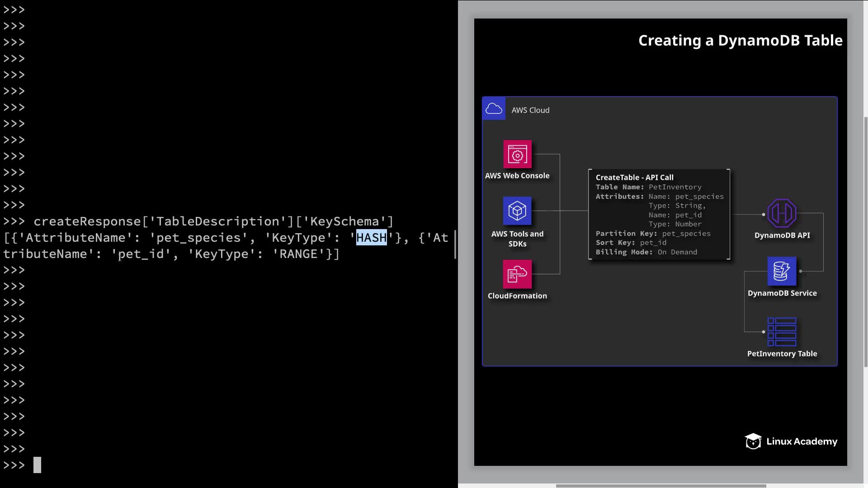Click the Linux Academy owl logo
Screen dimensions: 868x488
(x=753, y=441)
